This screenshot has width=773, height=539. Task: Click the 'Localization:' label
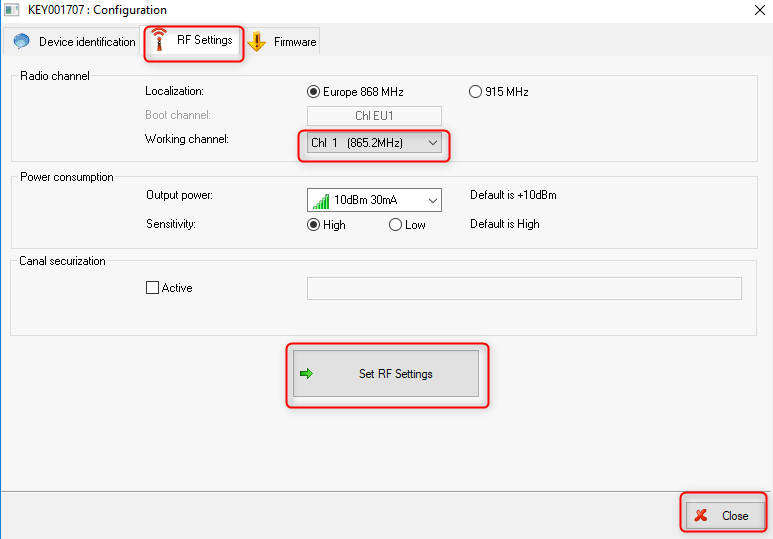174,91
